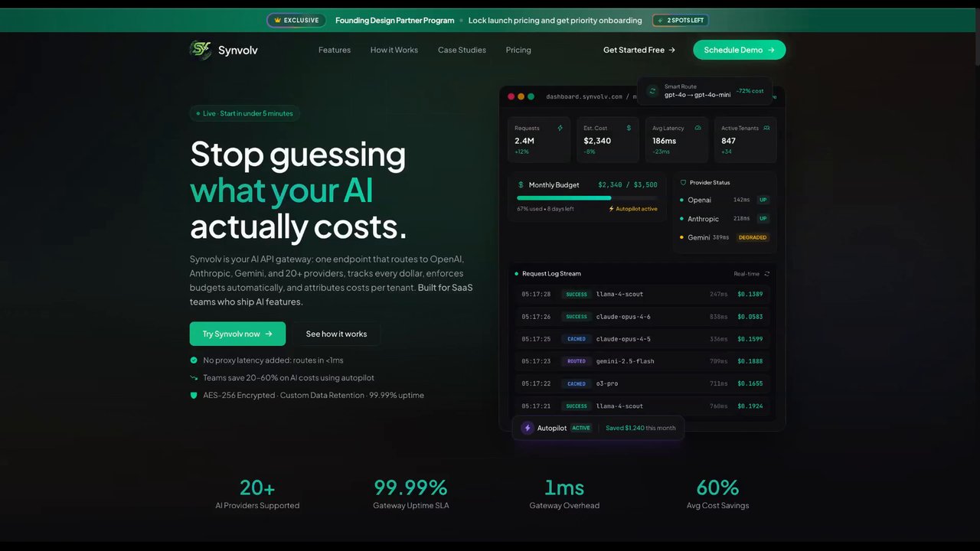Screen dimensions: 980x551
Task: Click the 99.99% Gateway Uptime SLA stat
Action: (410, 494)
